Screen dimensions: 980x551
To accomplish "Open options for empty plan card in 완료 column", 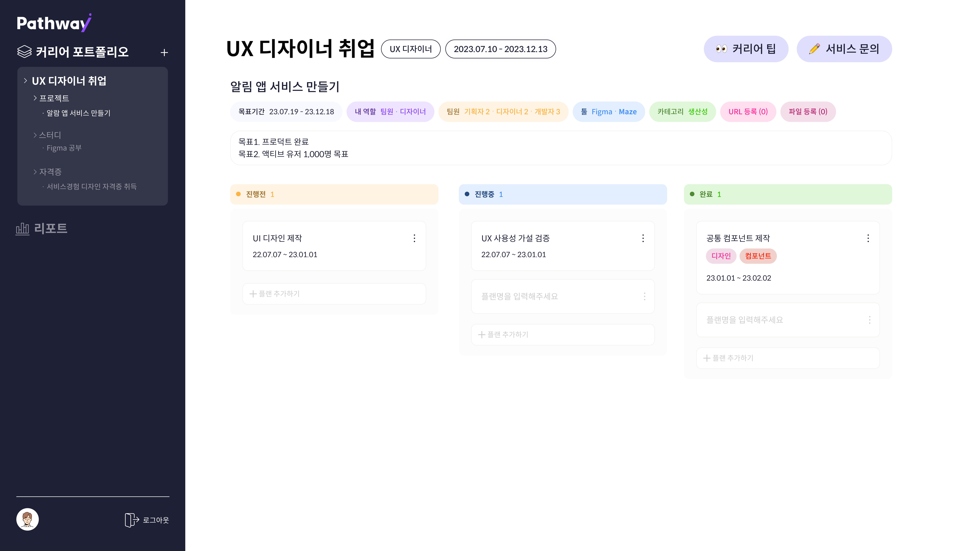I will (870, 320).
